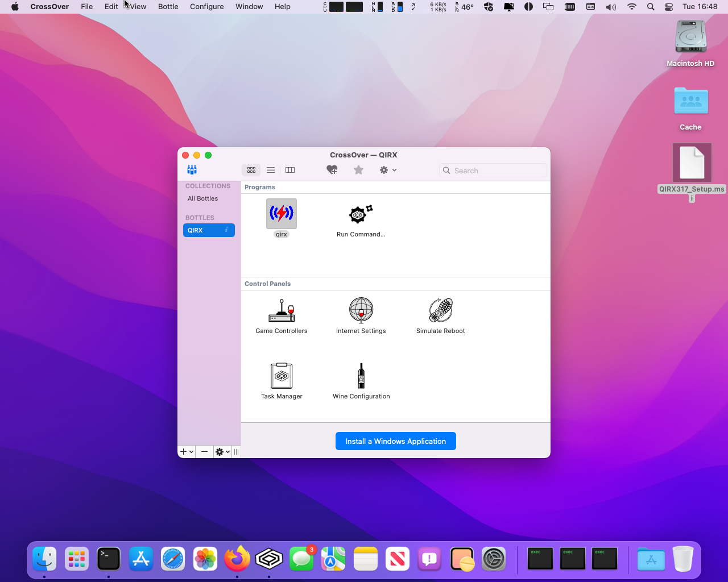Launch the qirx program icon

pos(282,214)
